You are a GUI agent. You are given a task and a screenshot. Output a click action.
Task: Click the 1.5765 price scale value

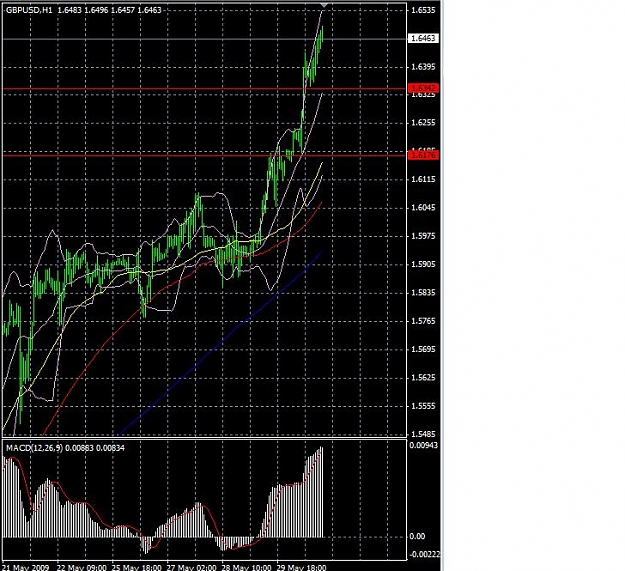pyautogui.click(x=423, y=321)
